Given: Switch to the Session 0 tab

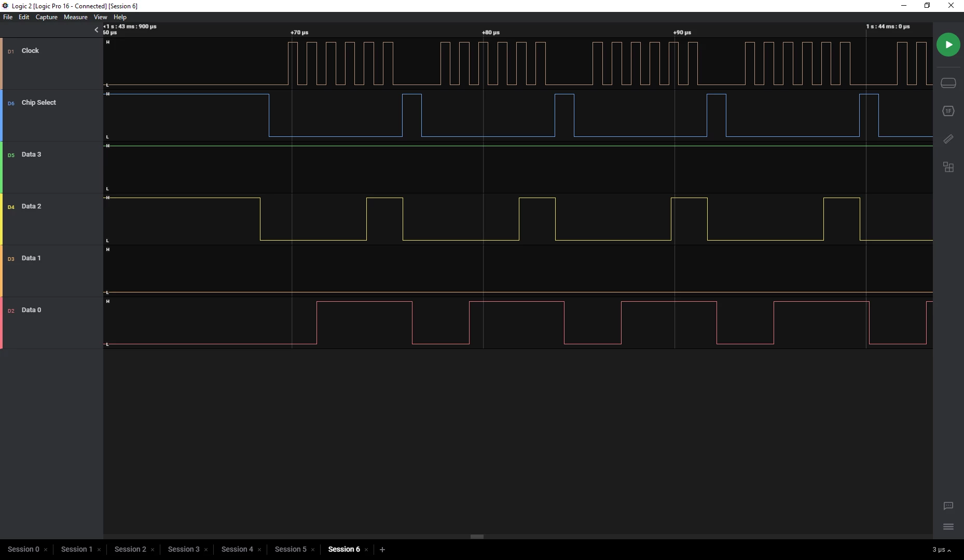Looking at the screenshot, I should coord(23,549).
